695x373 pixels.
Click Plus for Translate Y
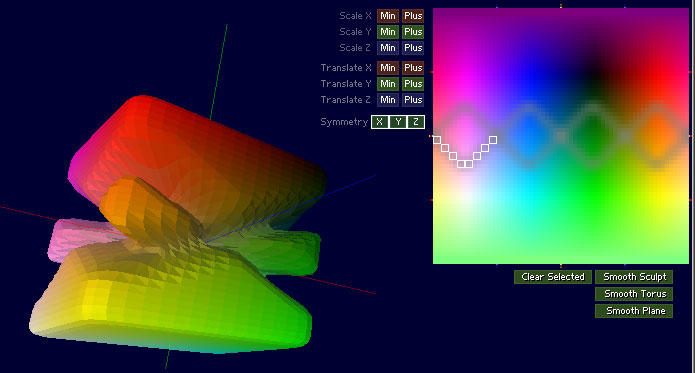pyautogui.click(x=413, y=84)
